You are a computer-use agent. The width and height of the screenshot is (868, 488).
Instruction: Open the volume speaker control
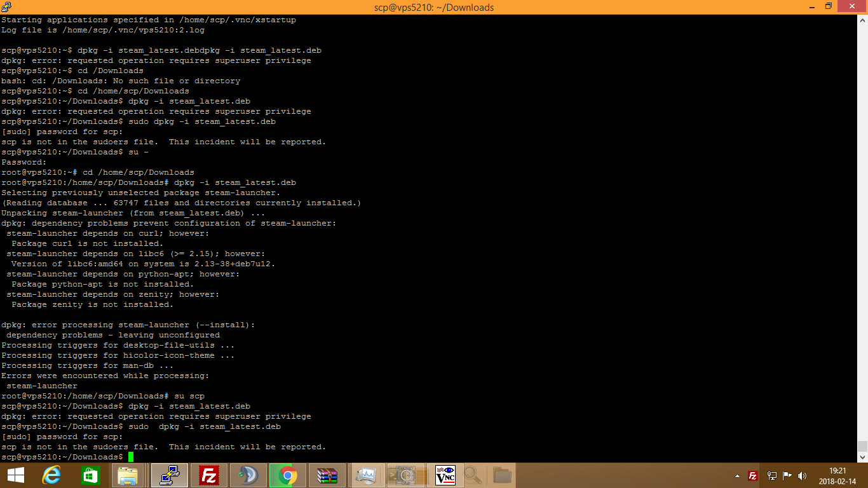(x=802, y=475)
